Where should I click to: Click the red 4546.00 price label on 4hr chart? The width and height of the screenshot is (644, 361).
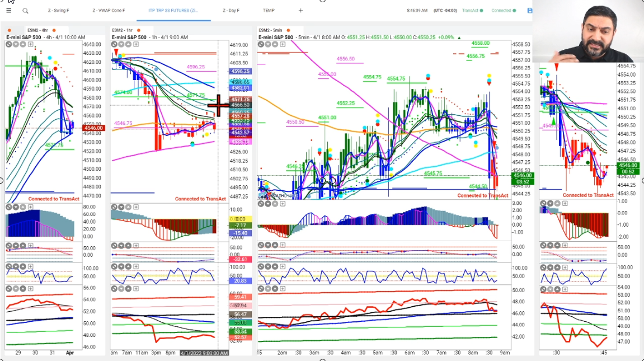(93, 128)
